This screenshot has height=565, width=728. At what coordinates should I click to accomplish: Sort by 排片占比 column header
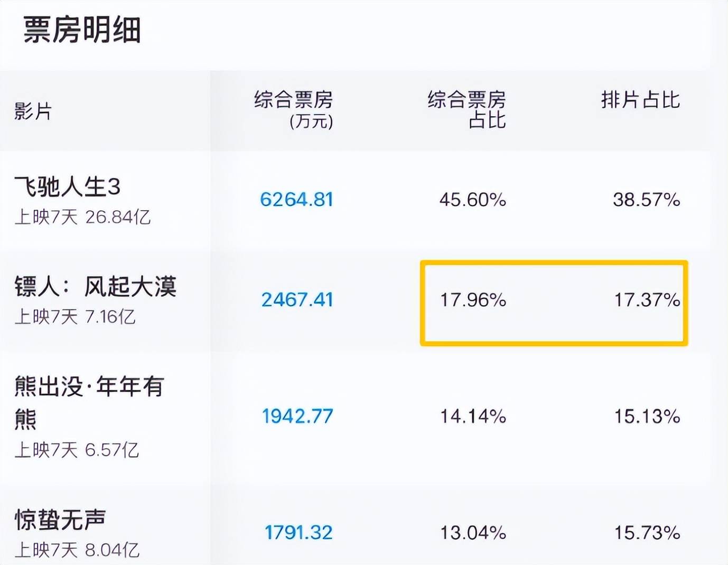(x=640, y=100)
